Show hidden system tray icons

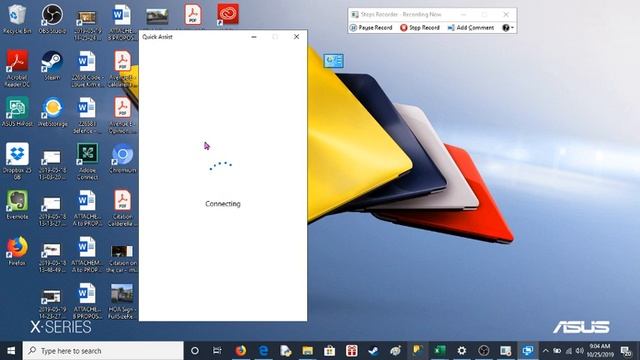click(545, 351)
